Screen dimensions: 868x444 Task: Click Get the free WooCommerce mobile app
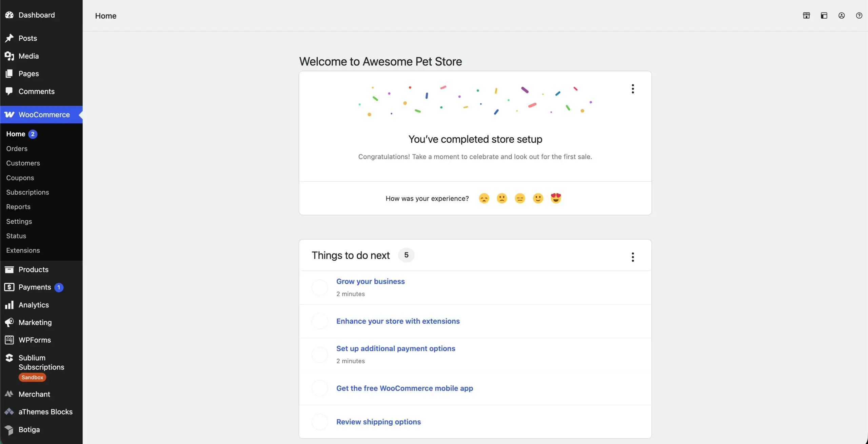tap(405, 388)
